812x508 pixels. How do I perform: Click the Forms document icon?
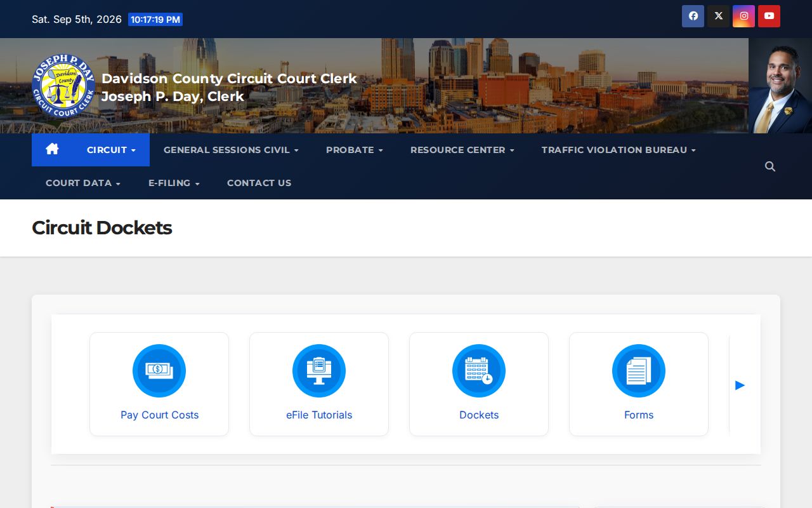(639, 371)
